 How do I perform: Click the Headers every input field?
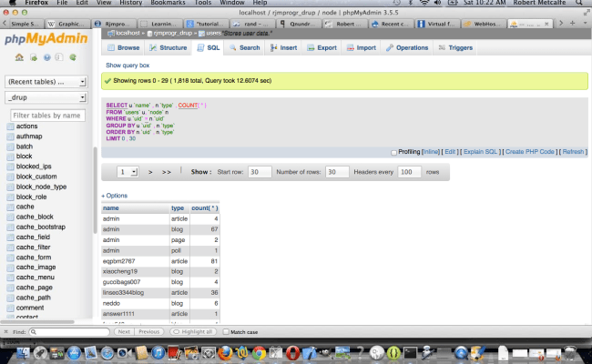pos(409,172)
